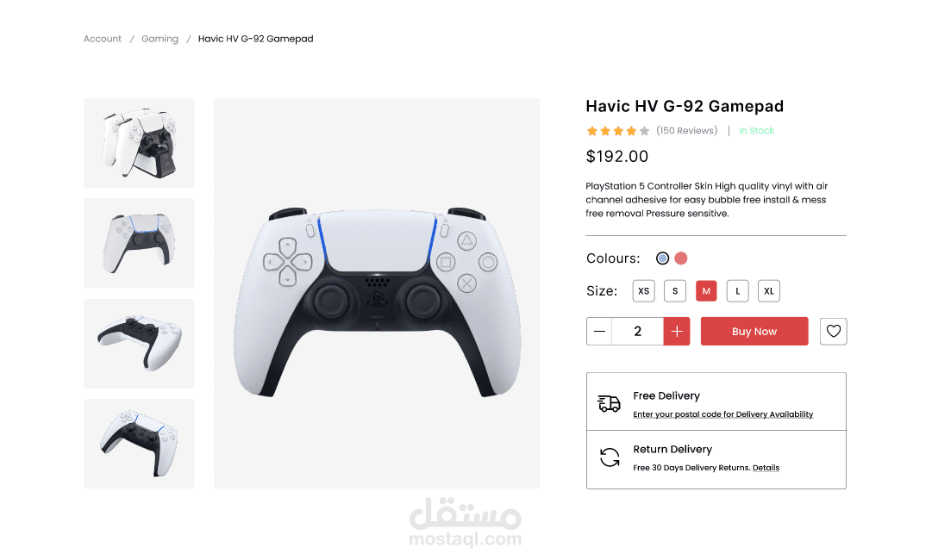Choose size L

point(738,291)
